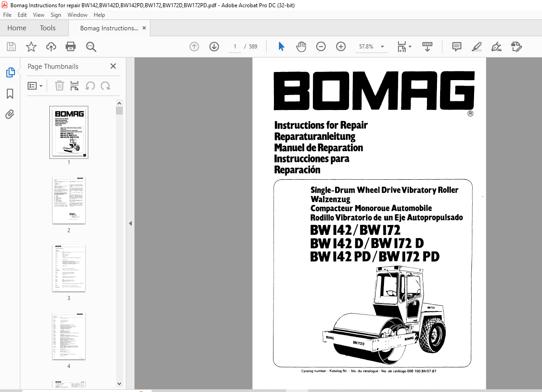Select page 1 thumbnail
This screenshot has height=392, width=542.
pyautogui.click(x=69, y=132)
